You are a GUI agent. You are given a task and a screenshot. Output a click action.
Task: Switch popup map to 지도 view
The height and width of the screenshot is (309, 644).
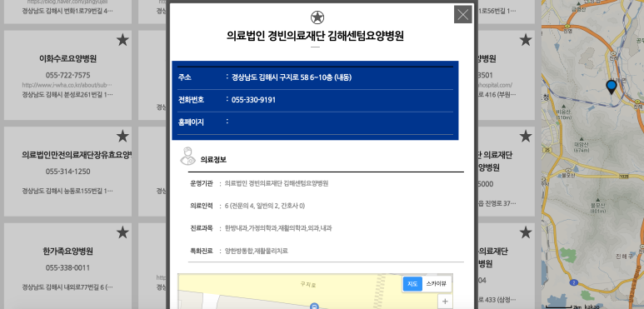412,283
